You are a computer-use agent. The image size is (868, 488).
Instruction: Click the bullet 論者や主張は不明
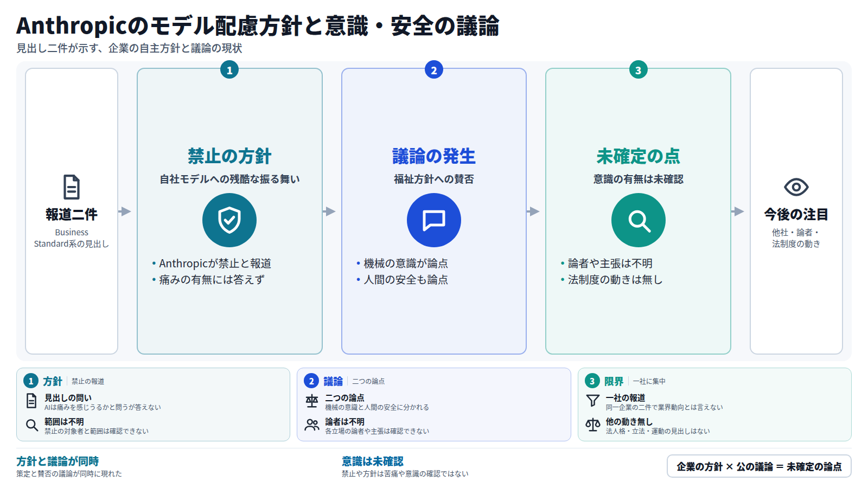coord(610,264)
